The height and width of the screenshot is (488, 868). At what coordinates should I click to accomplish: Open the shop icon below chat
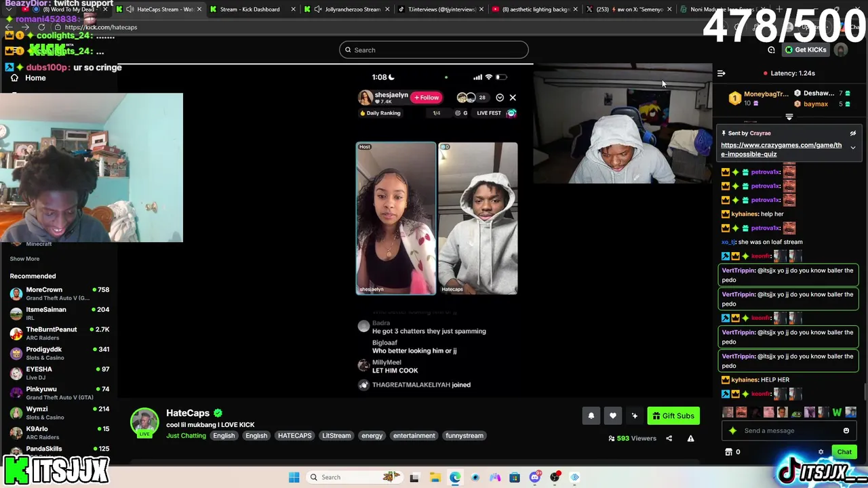click(x=728, y=452)
